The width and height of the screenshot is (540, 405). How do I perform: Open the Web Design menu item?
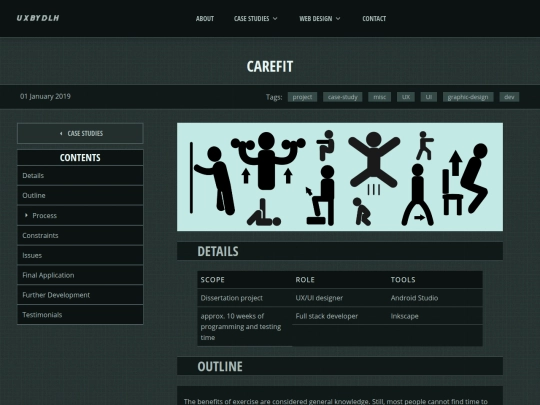tap(315, 19)
